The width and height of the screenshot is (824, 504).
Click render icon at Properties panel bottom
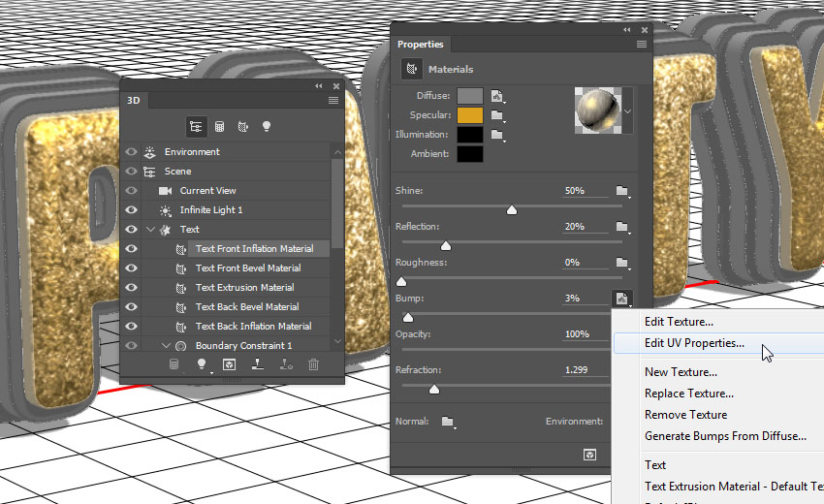coord(588,454)
